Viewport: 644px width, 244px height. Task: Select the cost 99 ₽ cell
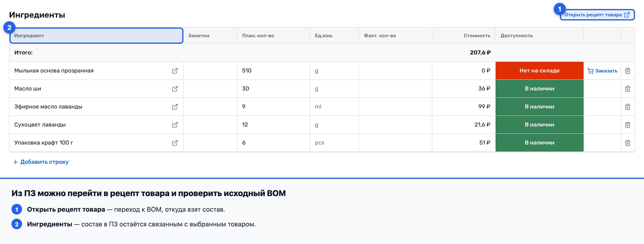[x=464, y=107]
